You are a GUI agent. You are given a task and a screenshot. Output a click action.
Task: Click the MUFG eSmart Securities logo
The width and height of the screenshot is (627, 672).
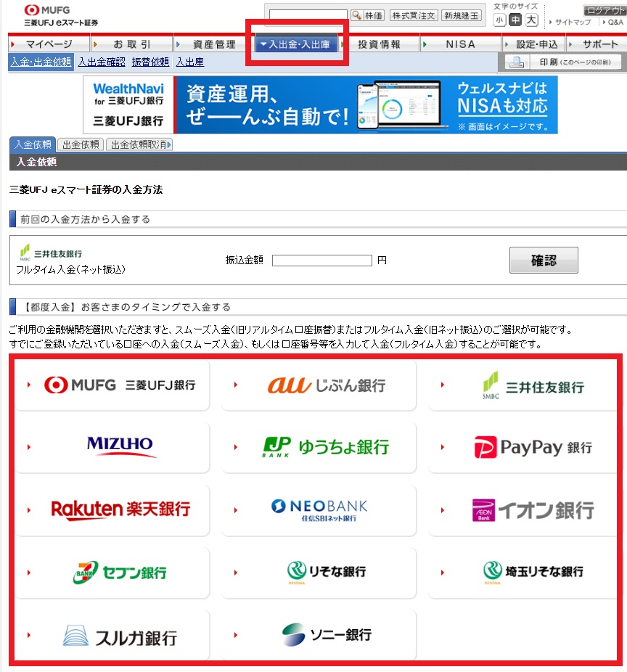pos(61,15)
